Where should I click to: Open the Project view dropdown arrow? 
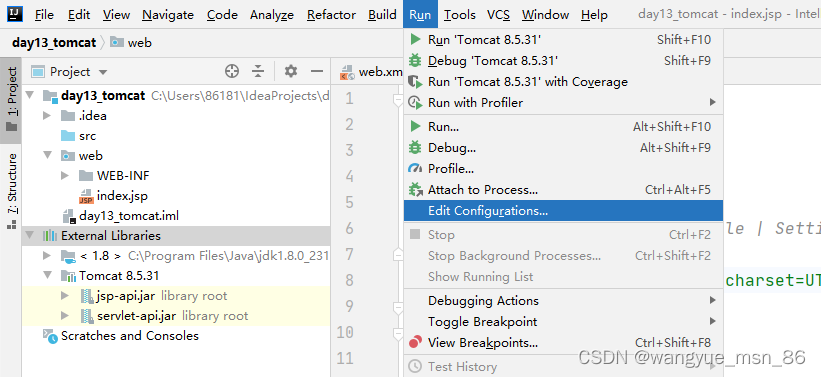tap(103, 72)
